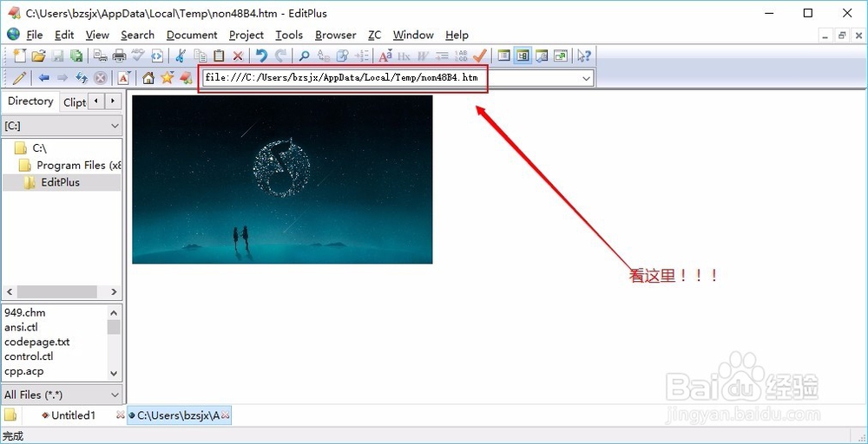868x444 pixels.
Task: Toggle the highlighted Directory window icon
Action: tap(523, 55)
